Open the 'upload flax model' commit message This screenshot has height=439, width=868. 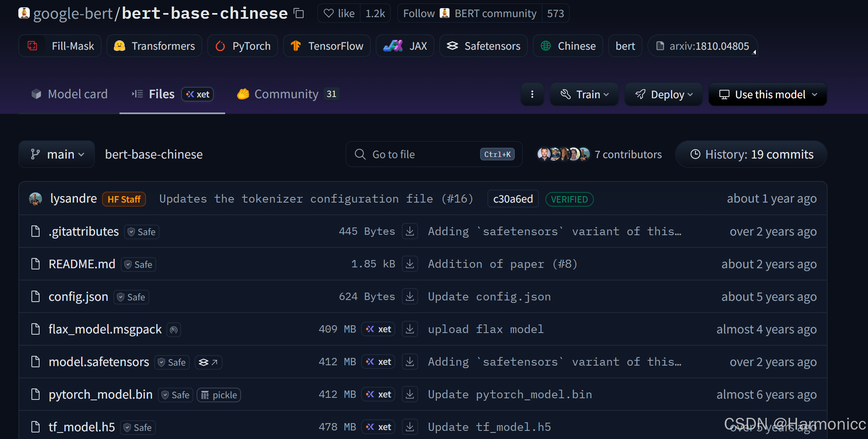486,329
